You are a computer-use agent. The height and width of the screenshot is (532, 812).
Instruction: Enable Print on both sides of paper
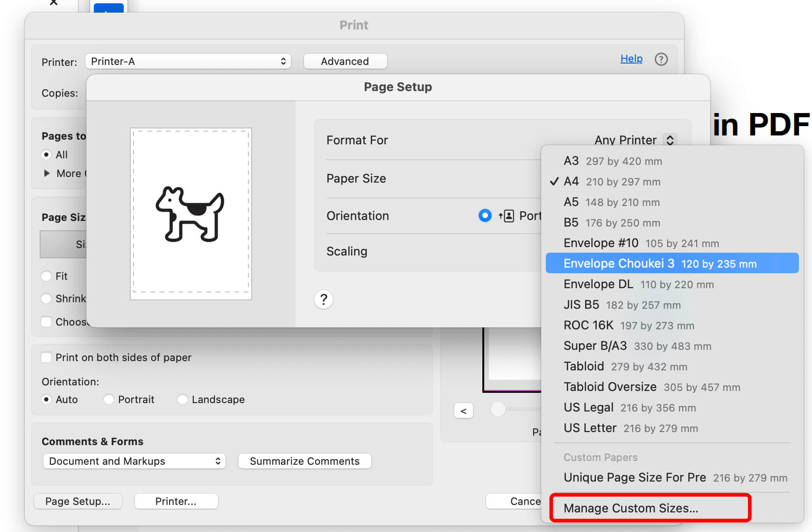46,357
